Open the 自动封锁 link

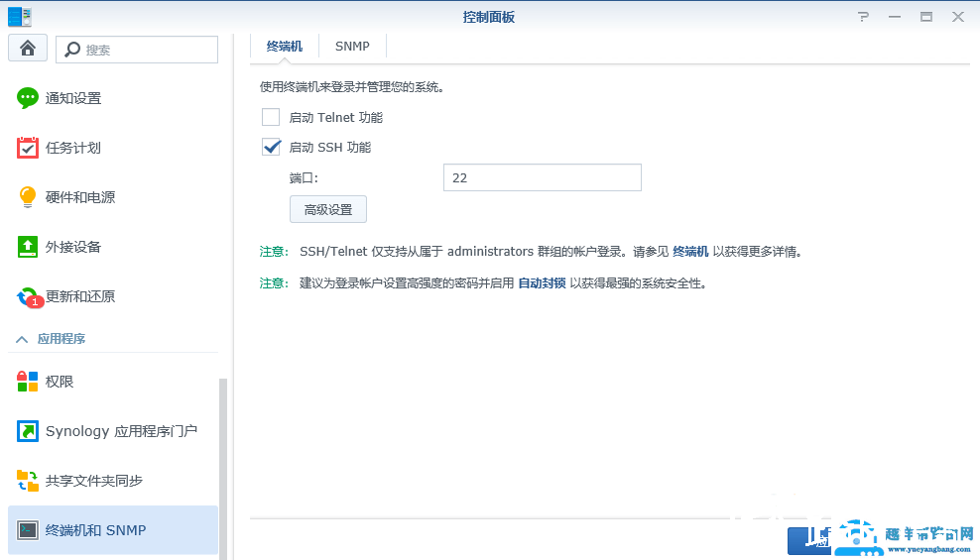coord(542,283)
